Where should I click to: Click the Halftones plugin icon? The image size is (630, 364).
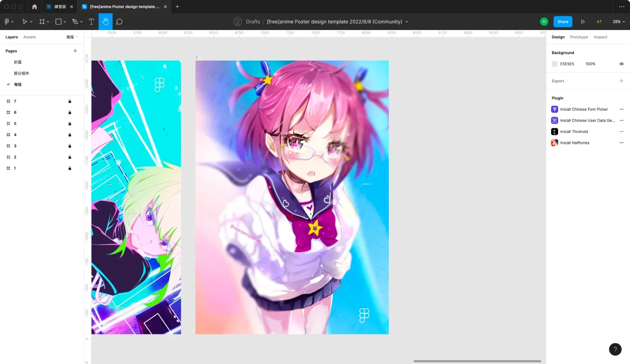(x=555, y=143)
